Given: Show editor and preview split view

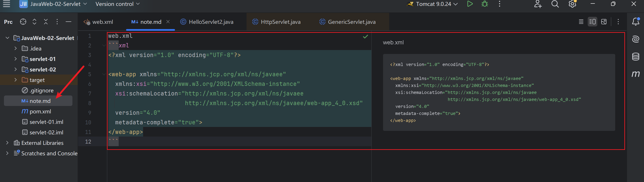Looking at the screenshot, I should point(592,22).
